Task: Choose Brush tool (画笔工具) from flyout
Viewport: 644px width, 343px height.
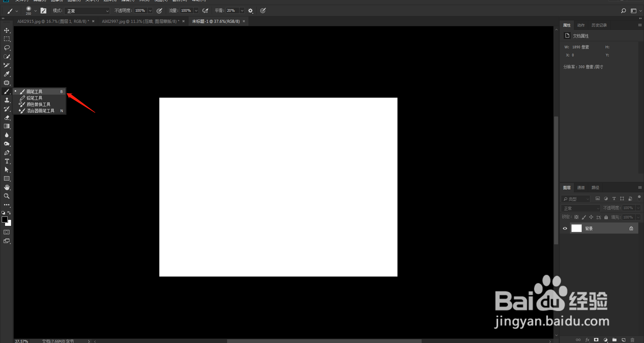Action: (40, 92)
